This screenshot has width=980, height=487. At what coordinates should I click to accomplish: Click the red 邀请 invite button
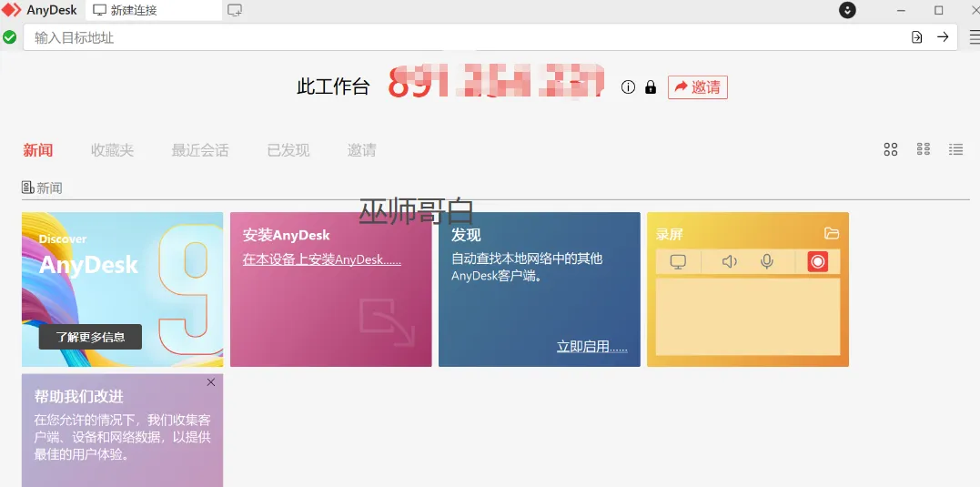coord(698,86)
